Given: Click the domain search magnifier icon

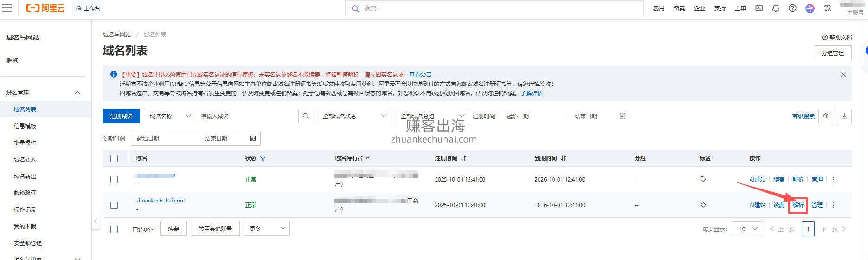Looking at the screenshot, I should 305,116.
